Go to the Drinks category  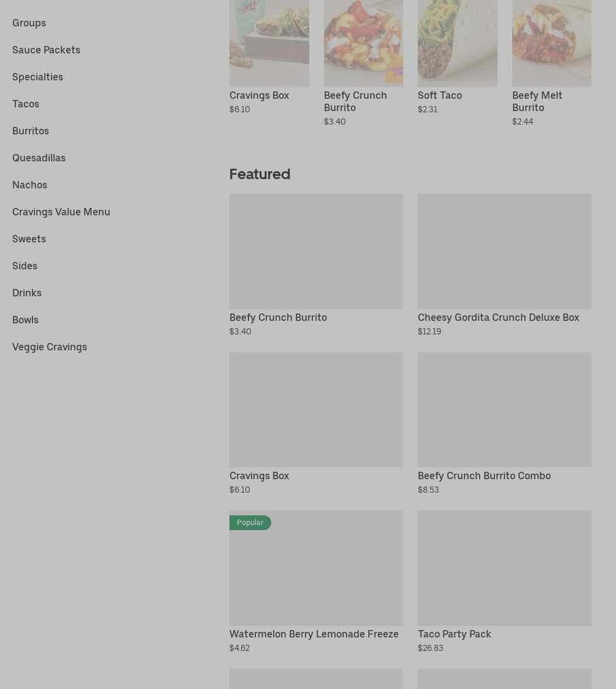click(27, 293)
